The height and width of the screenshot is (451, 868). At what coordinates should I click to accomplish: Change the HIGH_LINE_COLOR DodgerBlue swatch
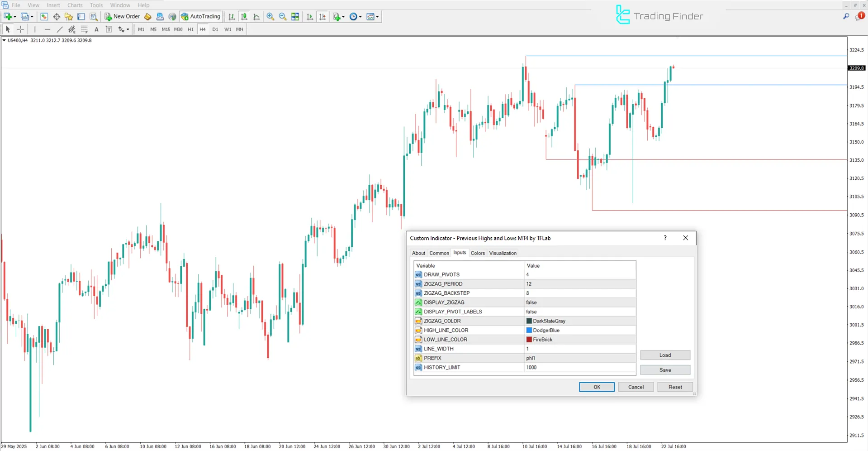coord(528,330)
